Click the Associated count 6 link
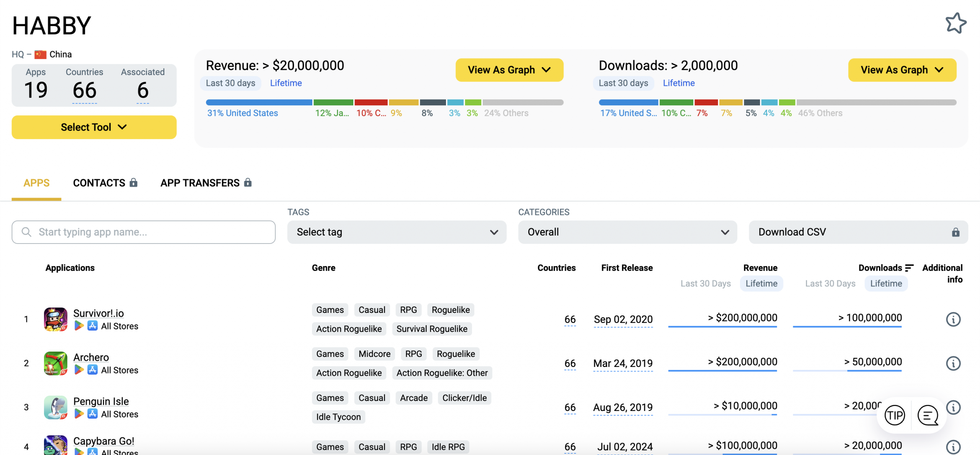 pos(143,90)
